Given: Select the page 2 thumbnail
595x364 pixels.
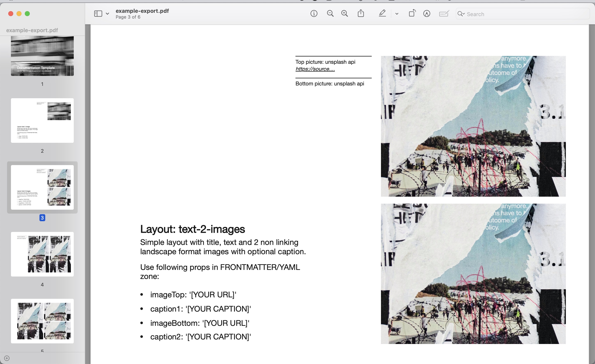Looking at the screenshot, I should click(42, 120).
